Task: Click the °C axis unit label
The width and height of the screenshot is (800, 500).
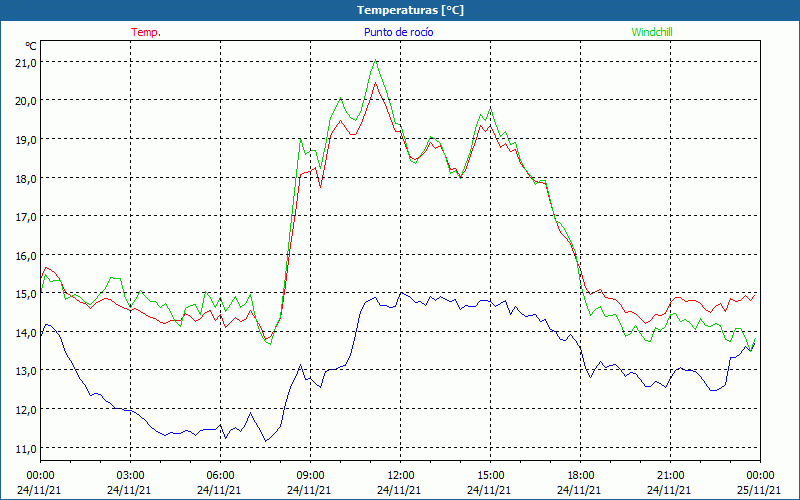Action: pos(31,46)
